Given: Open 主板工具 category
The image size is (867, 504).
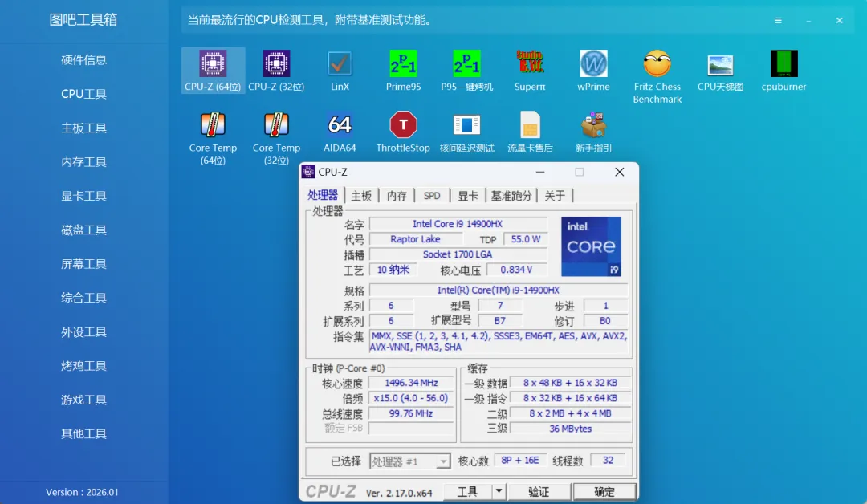Looking at the screenshot, I should 83,128.
